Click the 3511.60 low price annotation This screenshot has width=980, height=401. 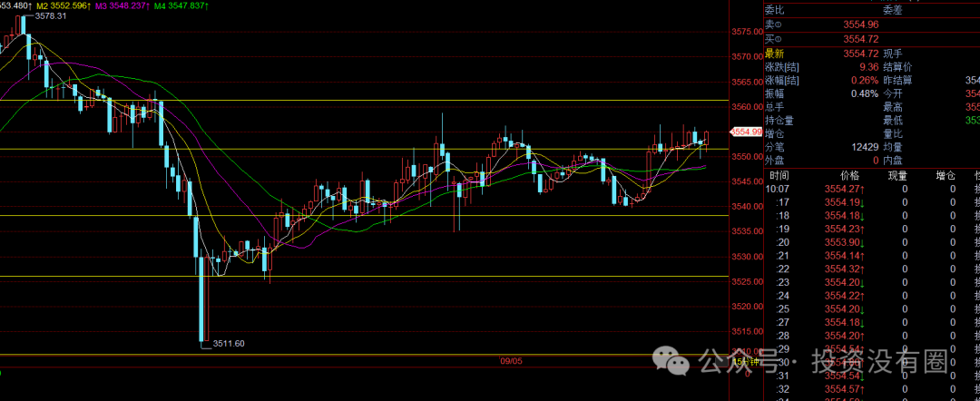click(x=228, y=343)
